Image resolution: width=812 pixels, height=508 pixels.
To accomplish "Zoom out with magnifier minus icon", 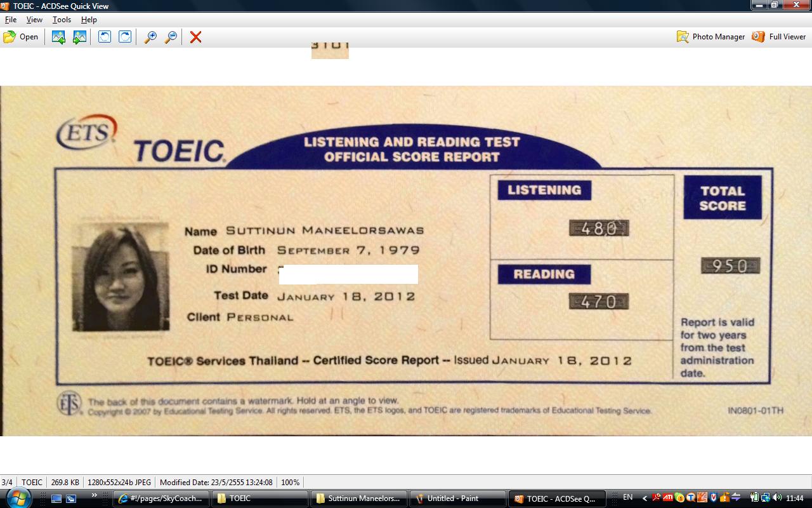I will [x=171, y=37].
